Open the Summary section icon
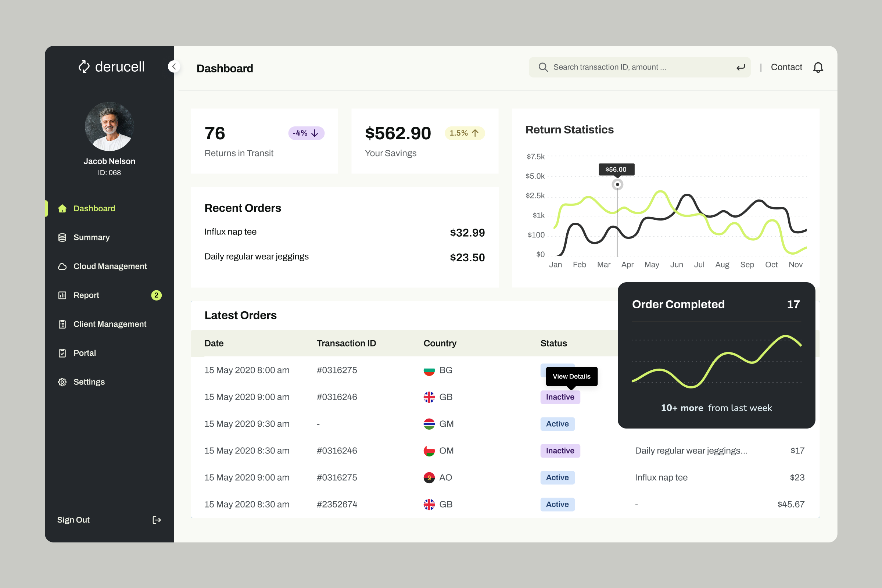The width and height of the screenshot is (882, 588). coord(62,237)
